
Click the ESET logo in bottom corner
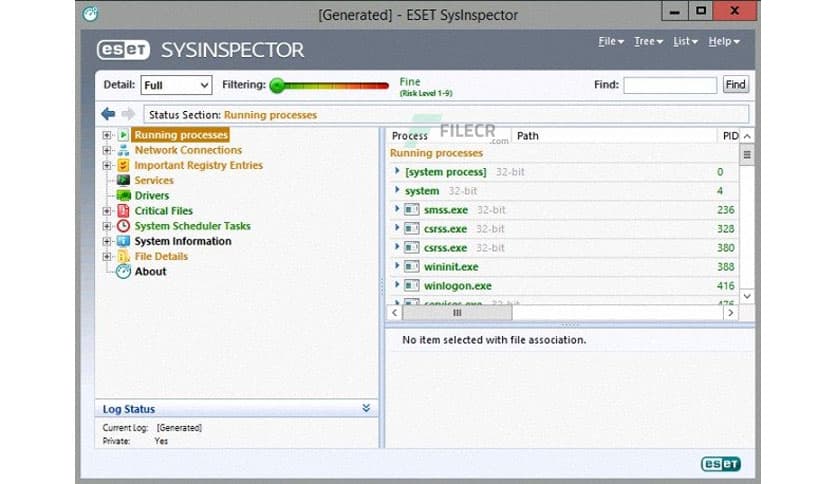[x=721, y=464]
